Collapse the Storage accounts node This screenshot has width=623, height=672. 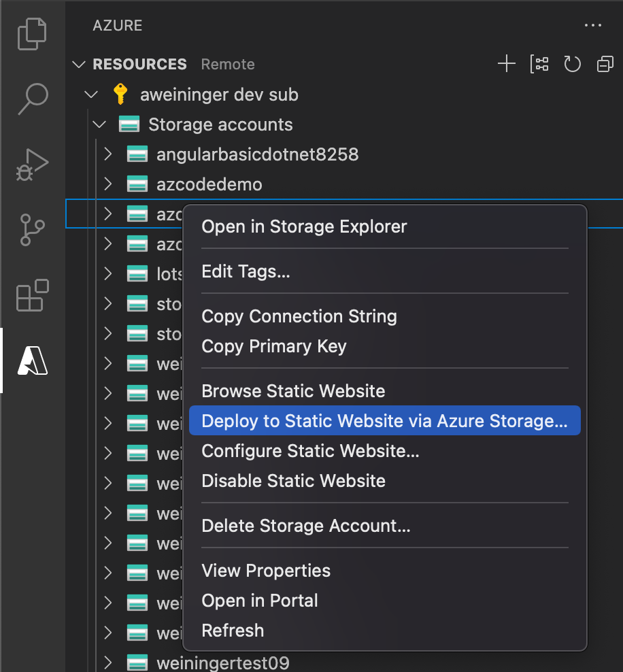(99, 124)
